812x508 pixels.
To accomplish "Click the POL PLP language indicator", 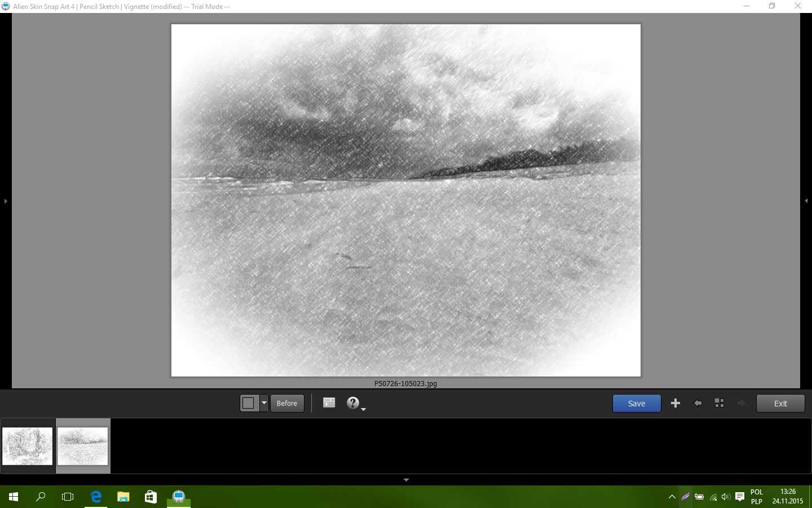I will (x=757, y=497).
